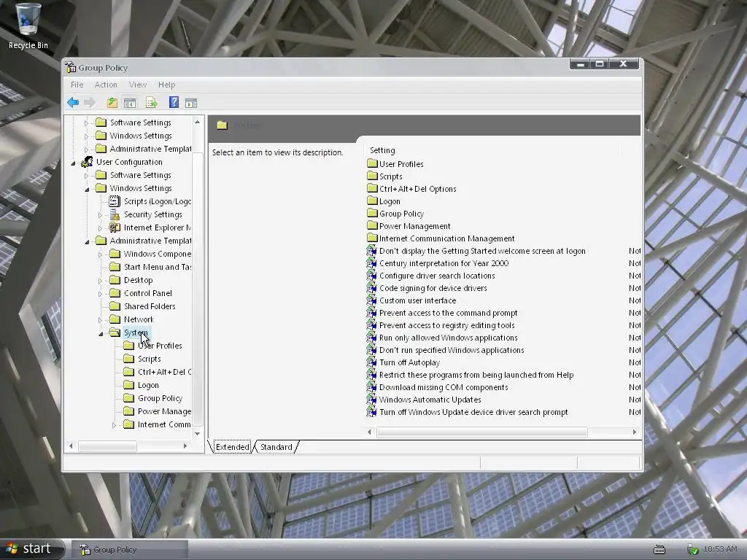
Task: Open the File menu
Action: pos(77,85)
